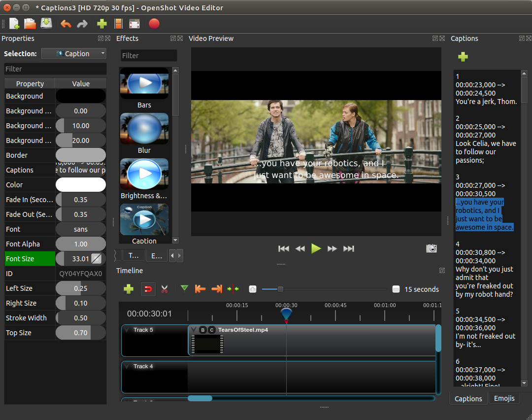Float the Captions panel
The width and height of the screenshot is (532, 420).
click(x=522, y=38)
